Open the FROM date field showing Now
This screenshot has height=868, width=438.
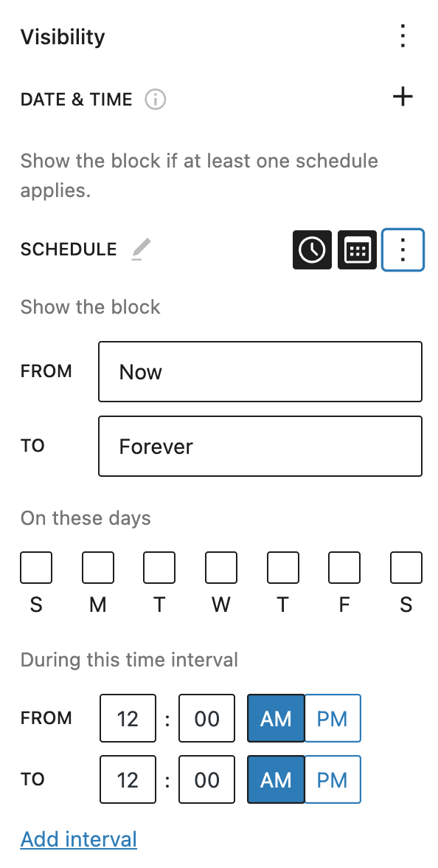click(260, 371)
